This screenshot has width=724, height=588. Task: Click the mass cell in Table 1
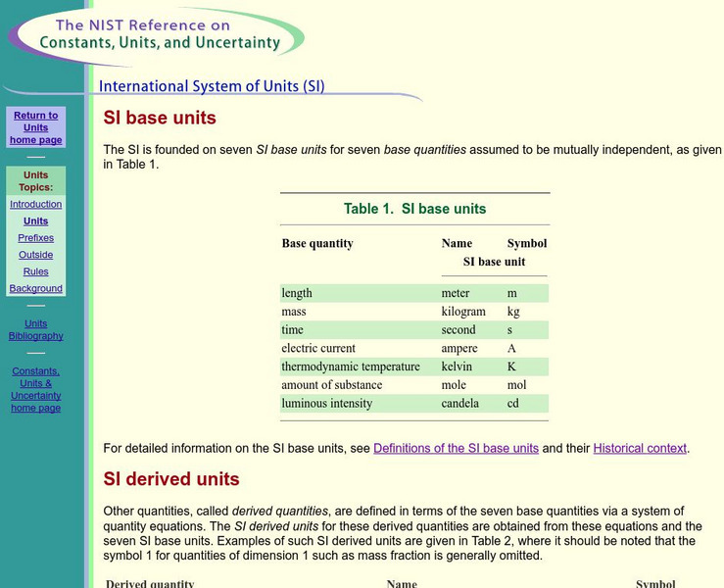pos(294,312)
